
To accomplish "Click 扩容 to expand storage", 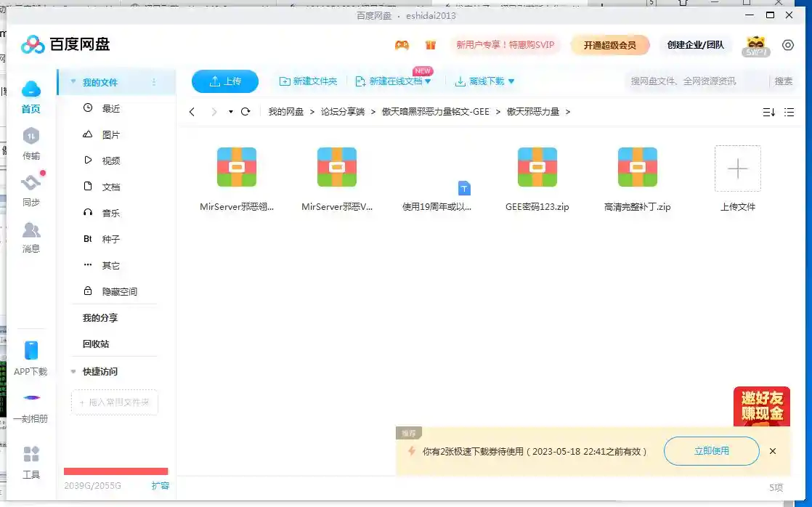I will click(x=160, y=486).
